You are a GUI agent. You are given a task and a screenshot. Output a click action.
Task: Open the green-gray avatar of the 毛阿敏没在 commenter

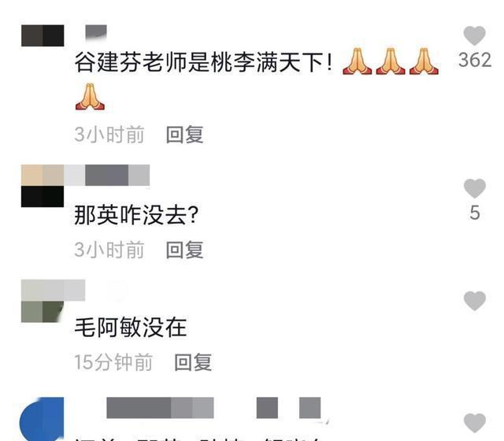pos(43,301)
